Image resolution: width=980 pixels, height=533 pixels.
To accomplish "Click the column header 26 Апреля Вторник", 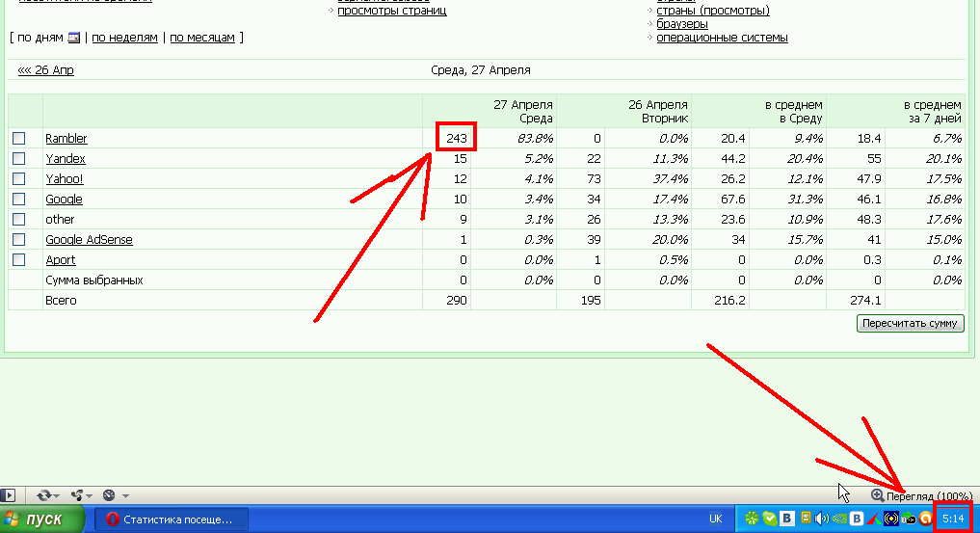I will click(657, 111).
